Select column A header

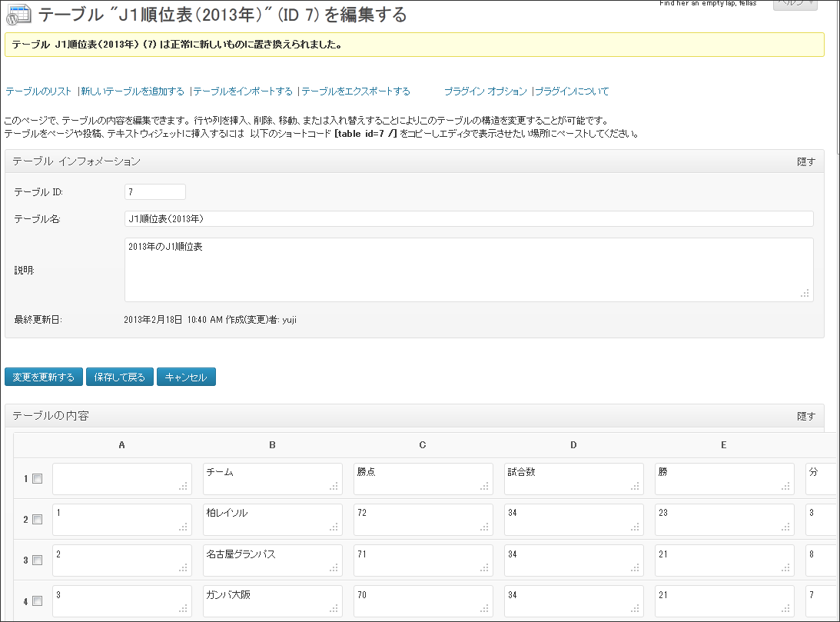[121, 445]
